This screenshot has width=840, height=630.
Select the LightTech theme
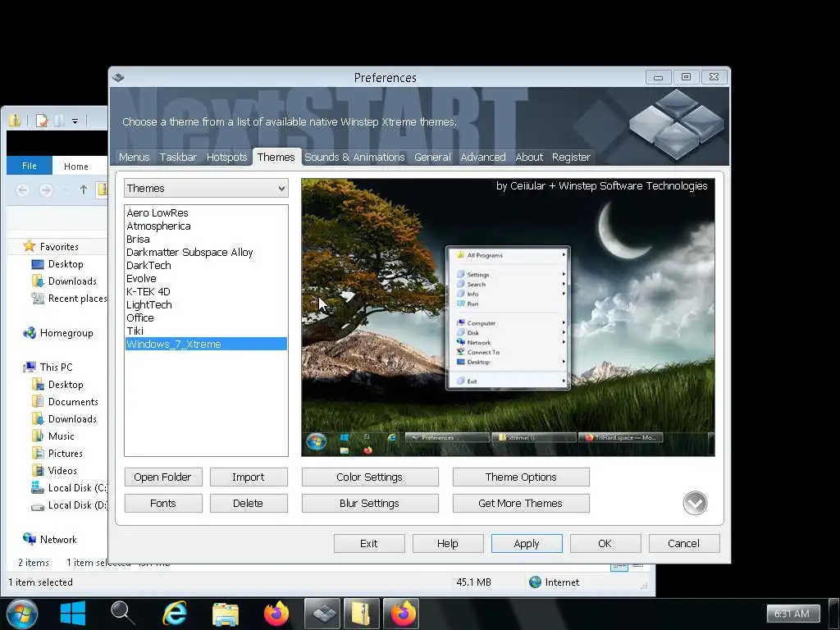coord(206,305)
